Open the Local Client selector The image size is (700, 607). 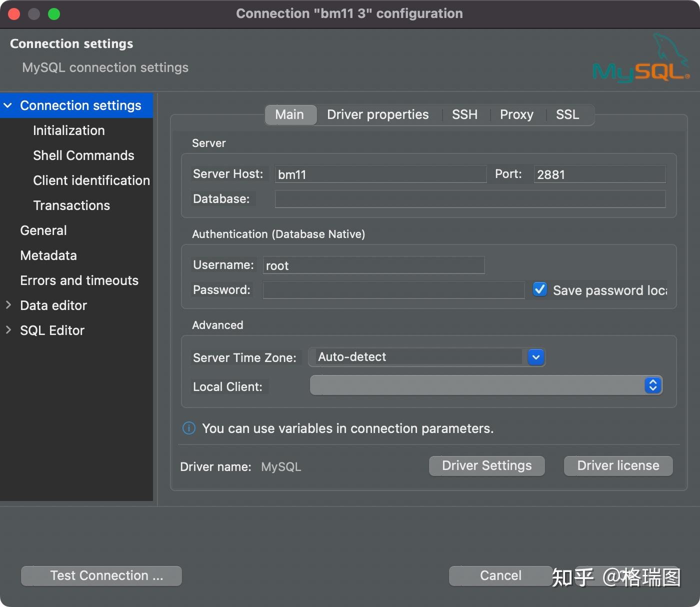486,385
